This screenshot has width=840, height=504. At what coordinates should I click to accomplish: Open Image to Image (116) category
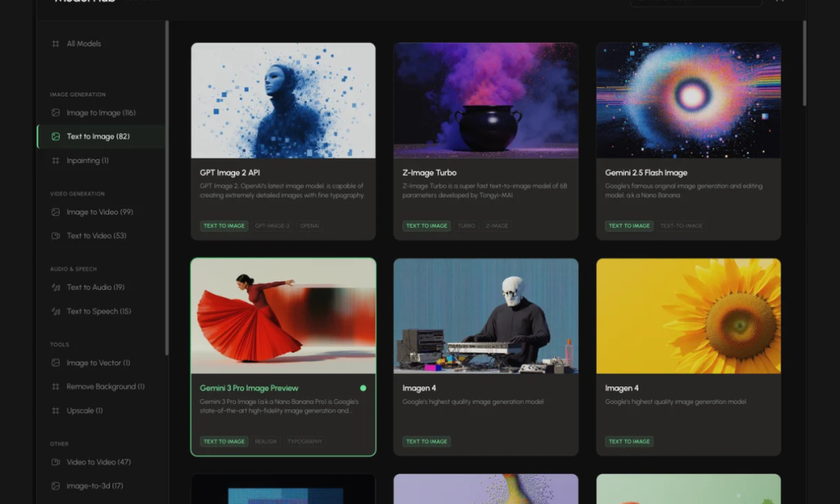(x=101, y=113)
